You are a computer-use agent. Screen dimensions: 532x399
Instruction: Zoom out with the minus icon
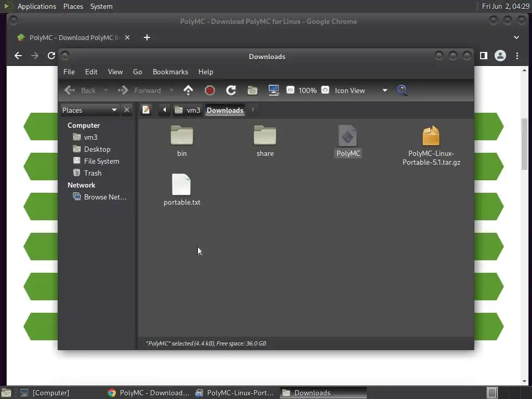click(290, 90)
